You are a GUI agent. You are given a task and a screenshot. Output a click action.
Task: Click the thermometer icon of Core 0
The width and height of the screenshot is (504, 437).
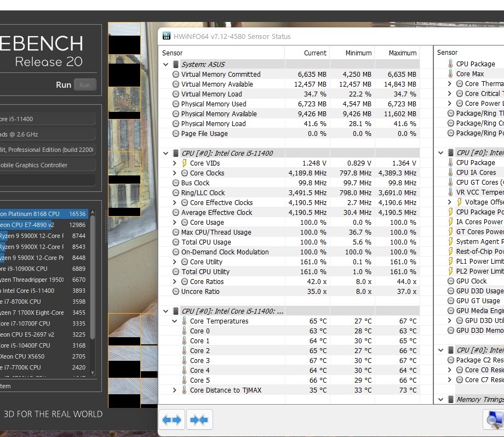[184, 331]
